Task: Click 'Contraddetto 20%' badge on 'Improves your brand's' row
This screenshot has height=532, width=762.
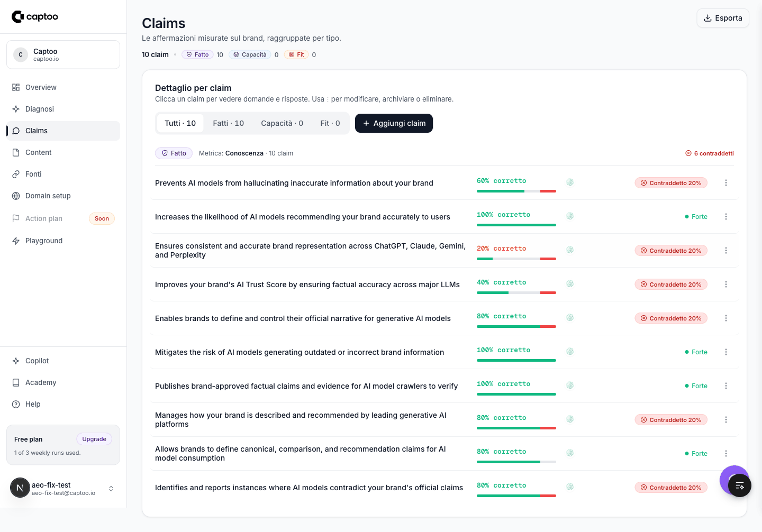Action: (x=671, y=285)
